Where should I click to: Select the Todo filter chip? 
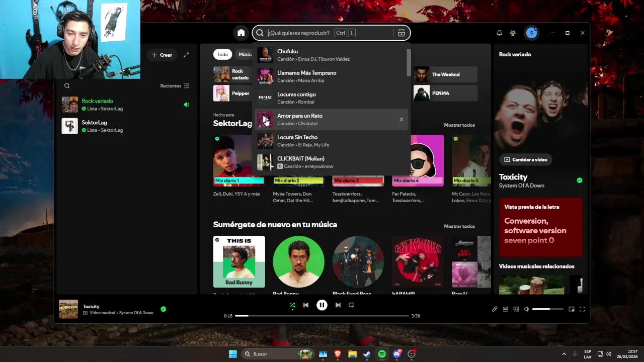(222, 54)
